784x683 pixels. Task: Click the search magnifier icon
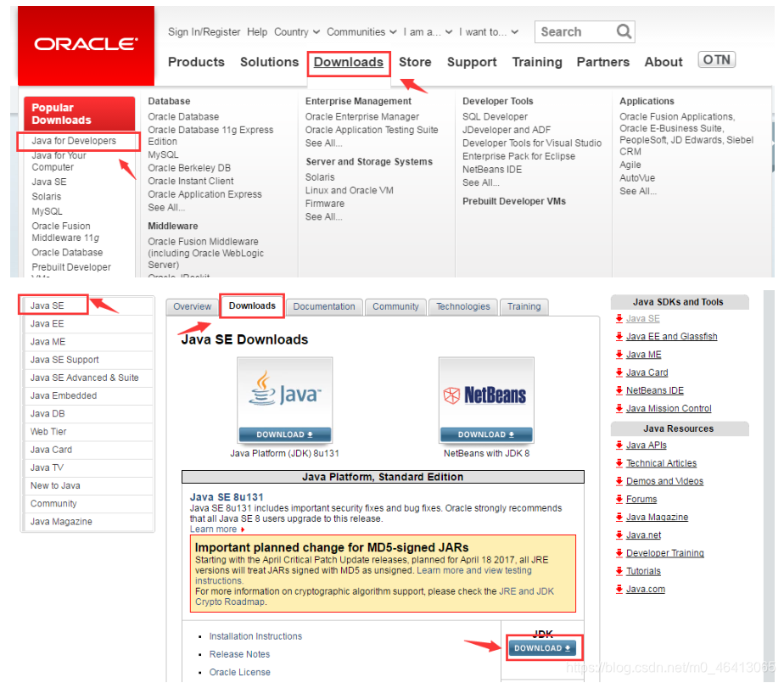point(624,31)
